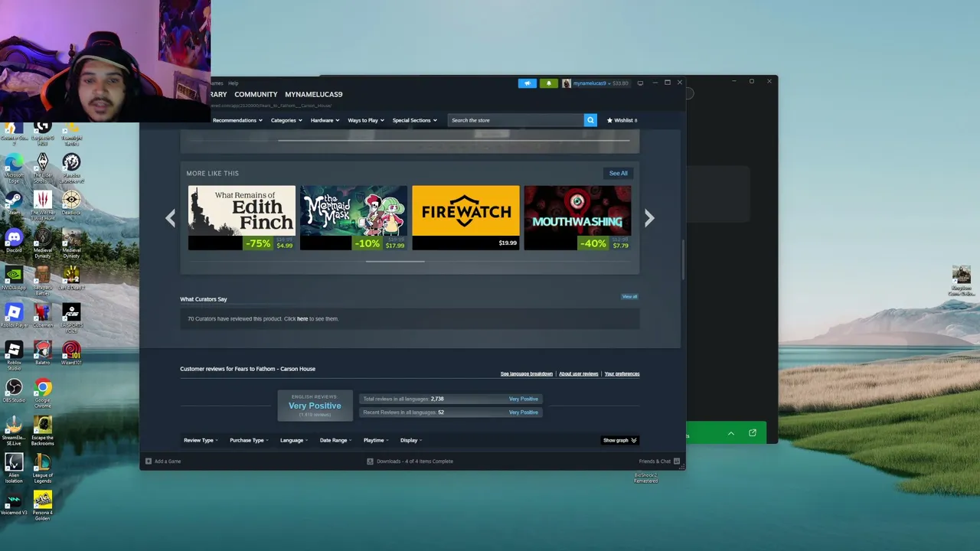Screen dimensions: 980x551
Task: Open Friends & Chat in Steam
Action: click(659, 461)
